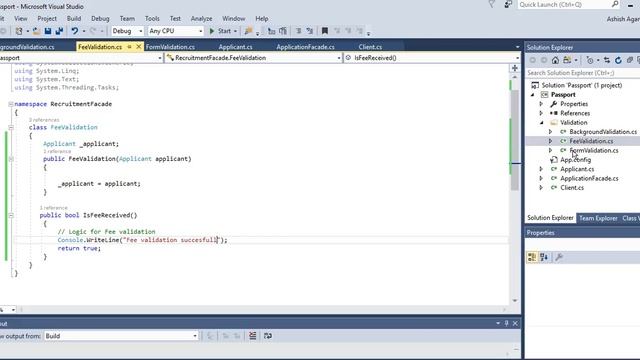Click the Solution Explorer folder view icon
The width and height of the screenshot is (640, 360).
pyautogui.click(x=567, y=60)
